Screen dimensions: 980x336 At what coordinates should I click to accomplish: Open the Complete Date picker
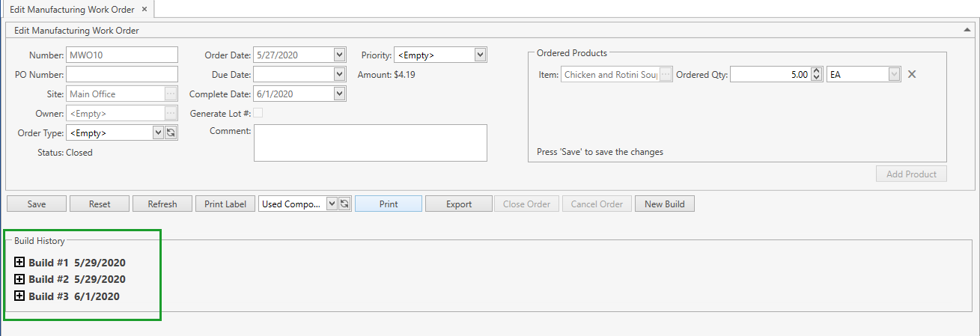339,94
